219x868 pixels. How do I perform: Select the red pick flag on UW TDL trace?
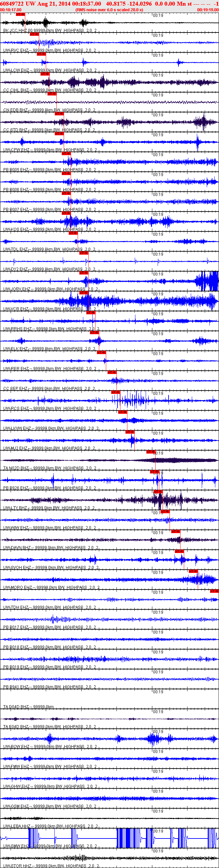[x=73, y=233]
